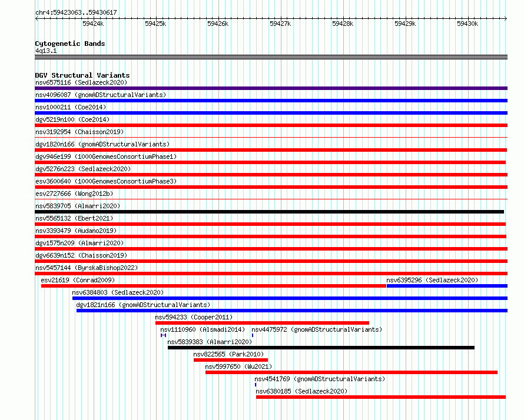Screen dimensions: 524x420
Task: Click the DGV Structural Variants track title
Action: [x=82, y=75]
